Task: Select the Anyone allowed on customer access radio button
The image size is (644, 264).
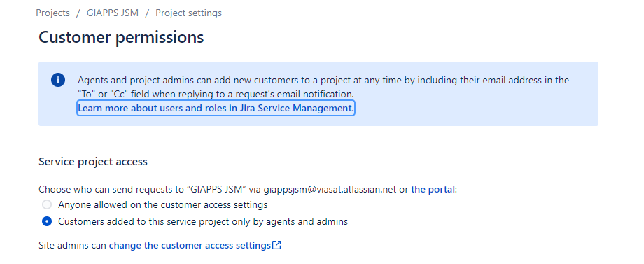Action: click(47, 204)
